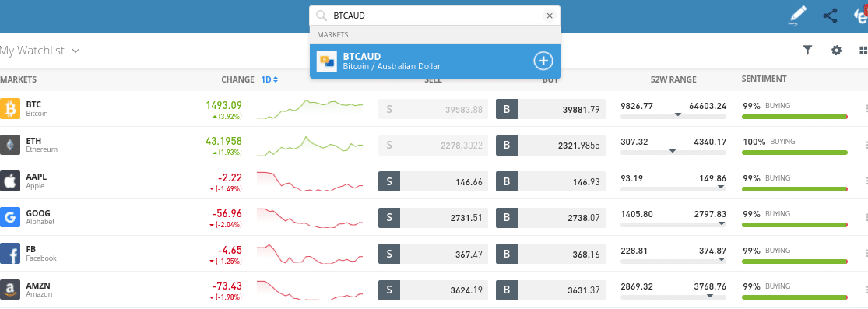Sell AMZN at 3624.19
Screen dimensions: 868x309
pyautogui.click(x=434, y=290)
